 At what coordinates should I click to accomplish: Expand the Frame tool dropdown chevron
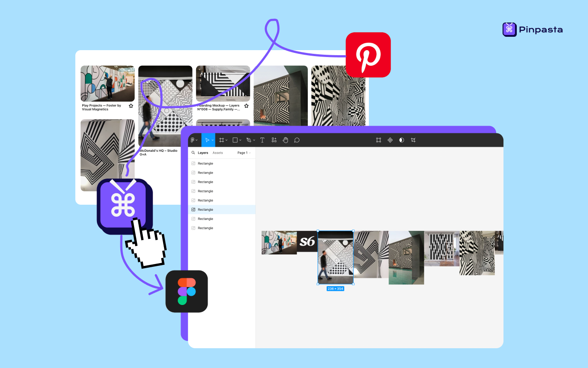(226, 140)
